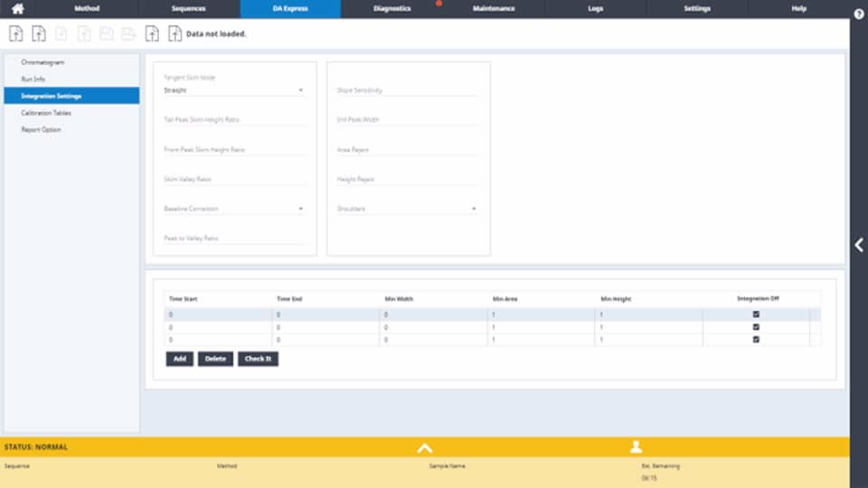Click the user profile icon in the status bar
Viewport: 868px width, 488px height.
[636, 446]
